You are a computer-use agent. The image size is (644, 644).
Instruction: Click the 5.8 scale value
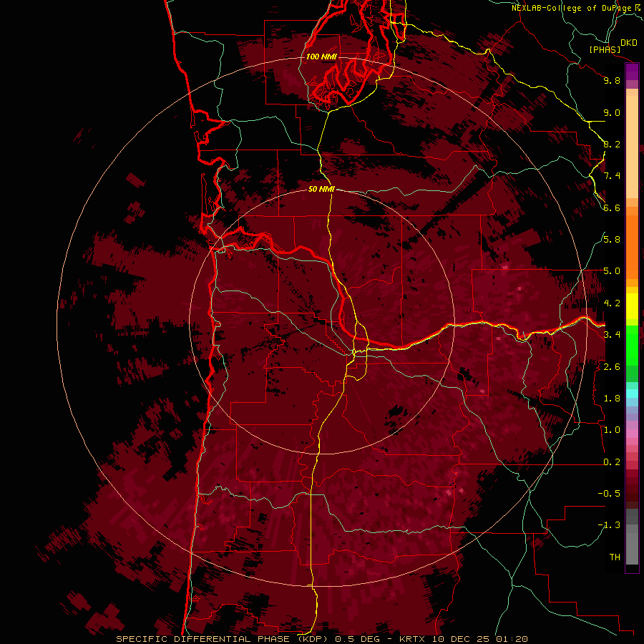612,240
